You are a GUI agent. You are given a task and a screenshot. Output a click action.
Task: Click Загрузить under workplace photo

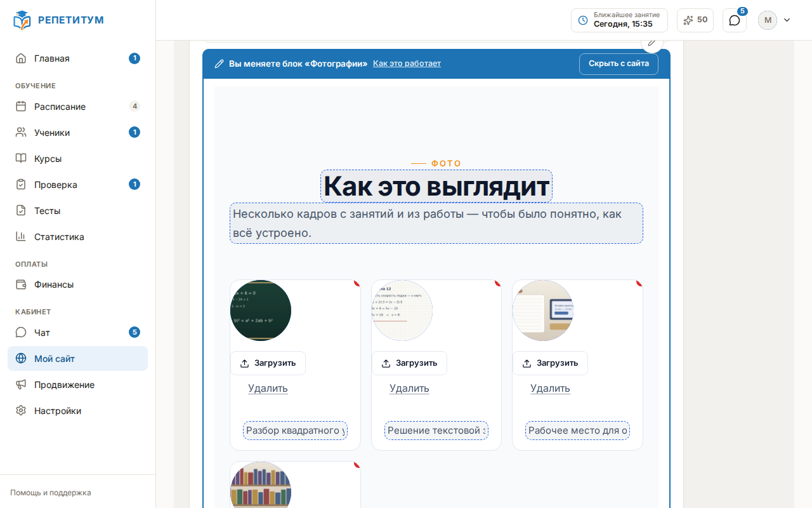point(550,363)
